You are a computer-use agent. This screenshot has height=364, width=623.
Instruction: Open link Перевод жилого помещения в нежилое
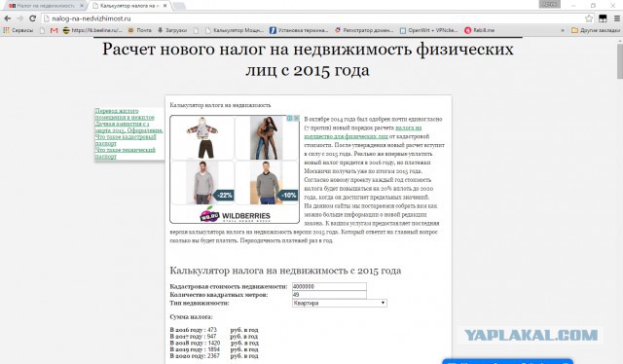(x=125, y=114)
